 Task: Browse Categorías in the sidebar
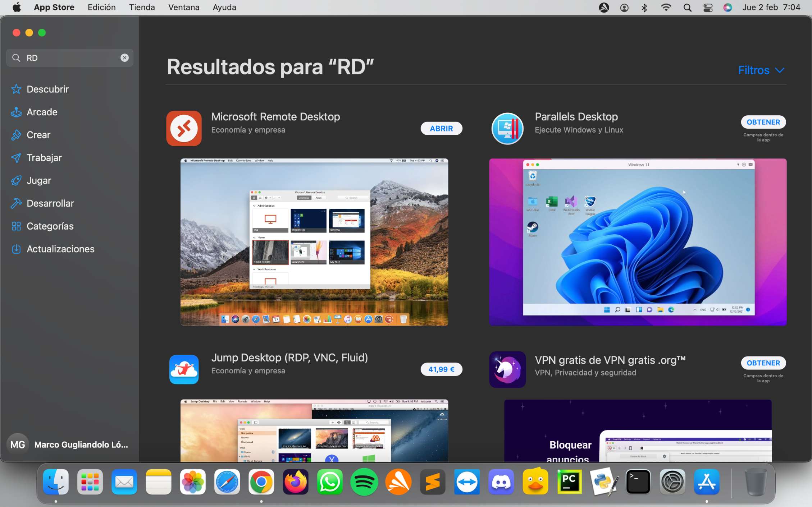click(x=42, y=226)
